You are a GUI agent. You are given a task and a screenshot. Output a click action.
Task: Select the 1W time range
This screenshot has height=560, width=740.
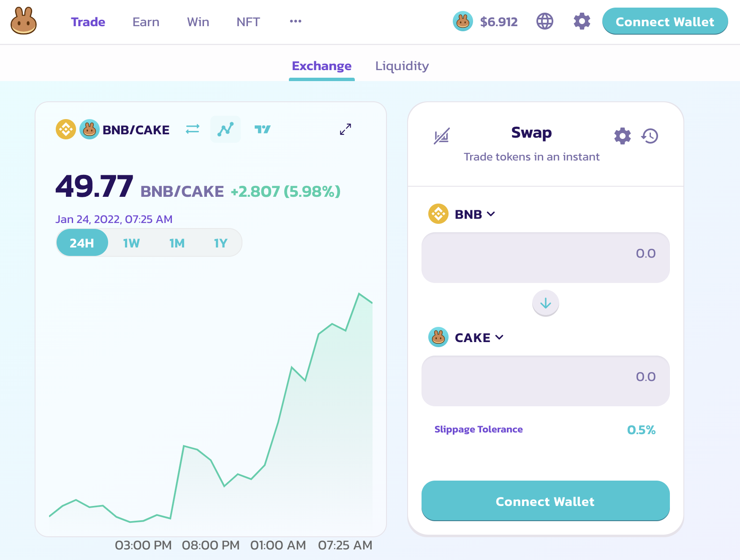pyautogui.click(x=131, y=243)
